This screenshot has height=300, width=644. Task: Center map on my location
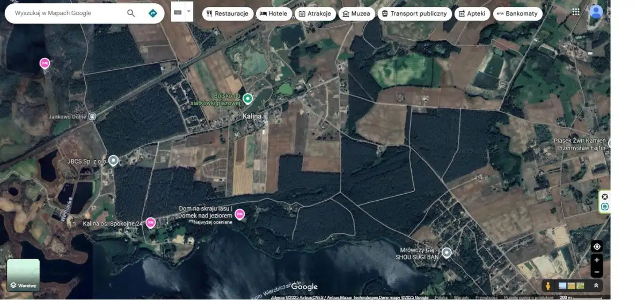[596, 246]
